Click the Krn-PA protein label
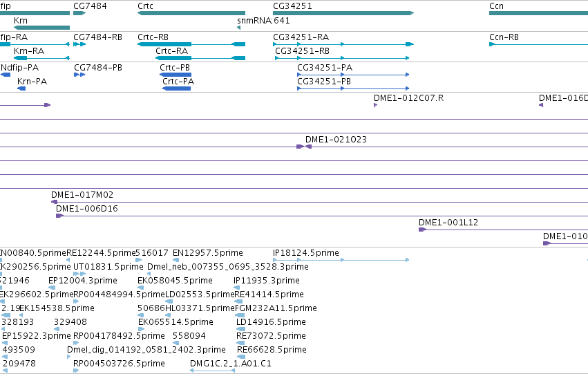Viewport: 588px width, 374px height. [32, 82]
